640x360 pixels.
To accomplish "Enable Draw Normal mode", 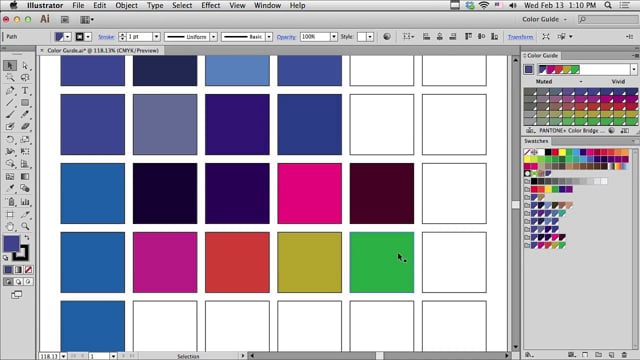I will pyautogui.click(x=8, y=282).
